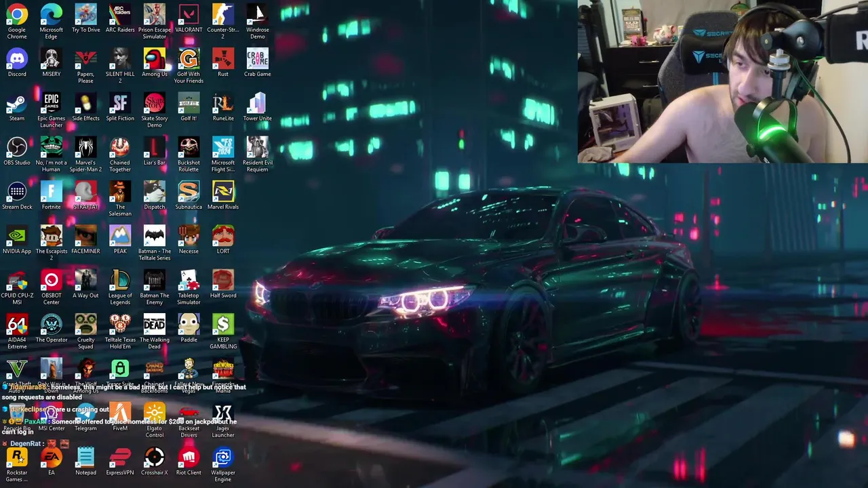Select the Try To Drive game icon

pos(85,14)
